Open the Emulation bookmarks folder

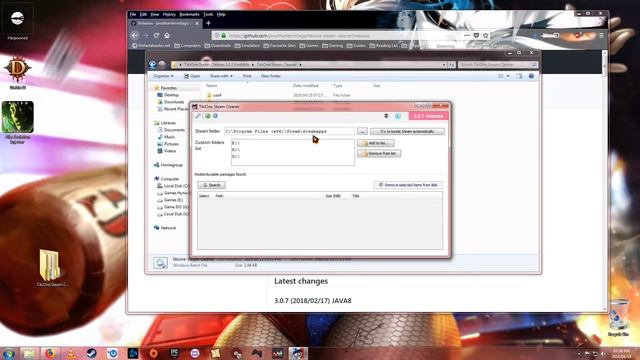point(247,46)
